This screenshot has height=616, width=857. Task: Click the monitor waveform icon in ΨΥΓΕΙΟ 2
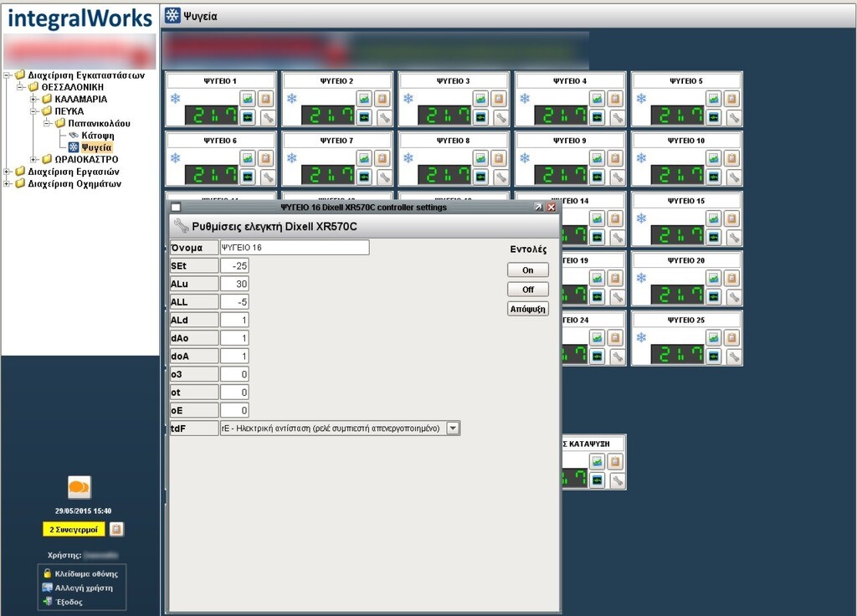click(364, 117)
